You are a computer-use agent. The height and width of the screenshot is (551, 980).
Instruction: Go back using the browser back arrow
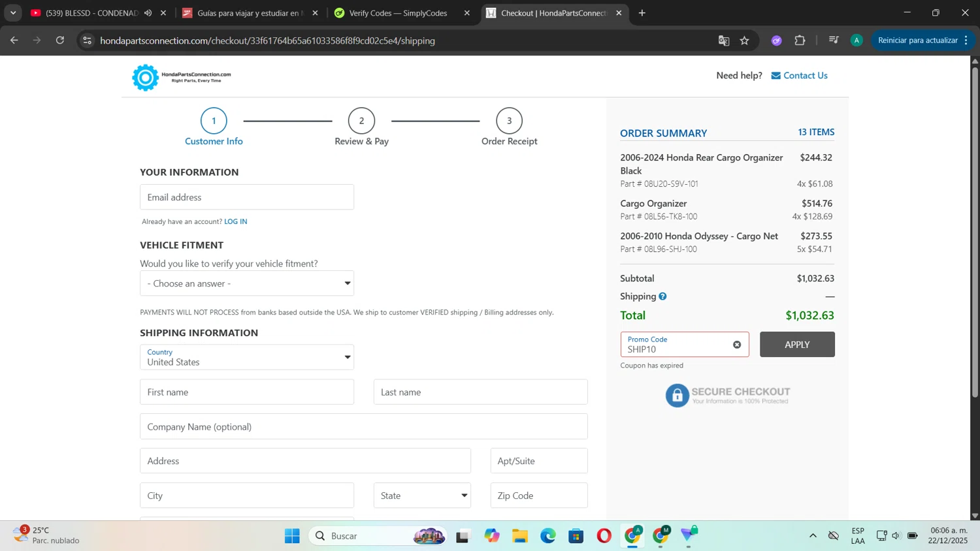click(14, 40)
